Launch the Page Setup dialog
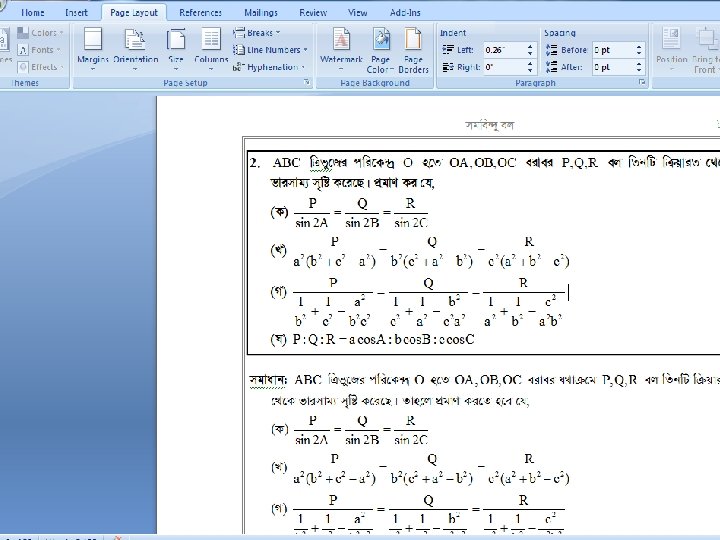Image resolution: width=720 pixels, height=540 pixels. click(307, 83)
